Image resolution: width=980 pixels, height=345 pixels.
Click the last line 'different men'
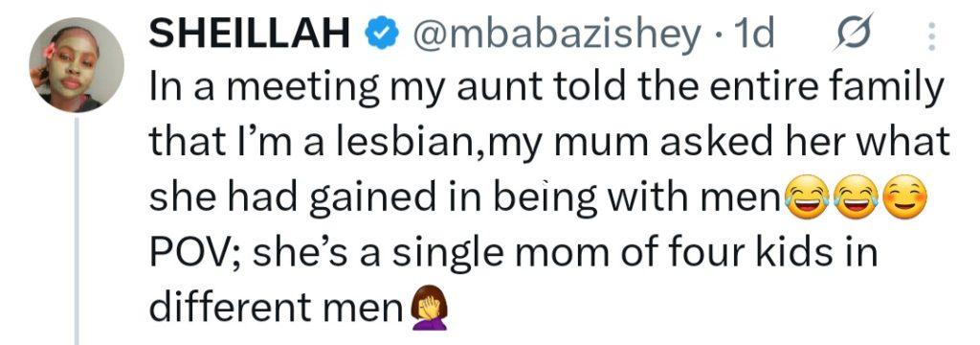pyautogui.click(x=276, y=307)
